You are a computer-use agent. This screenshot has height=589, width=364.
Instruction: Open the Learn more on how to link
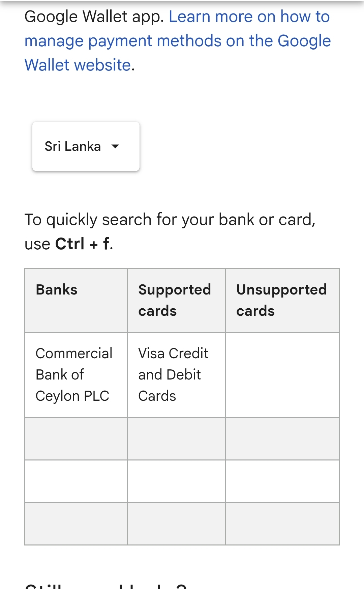point(249,17)
